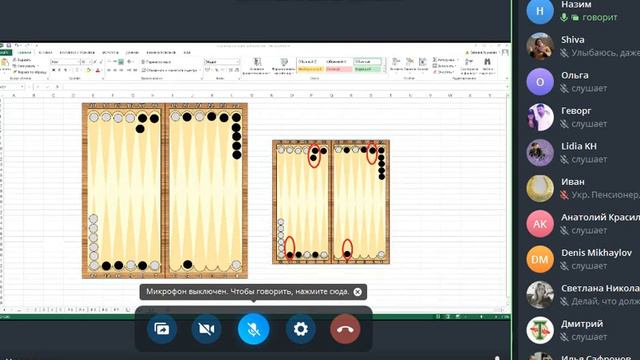The image size is (640, 360).
Task: Hang up with the red phone button
Action: (x=345, y=329)
